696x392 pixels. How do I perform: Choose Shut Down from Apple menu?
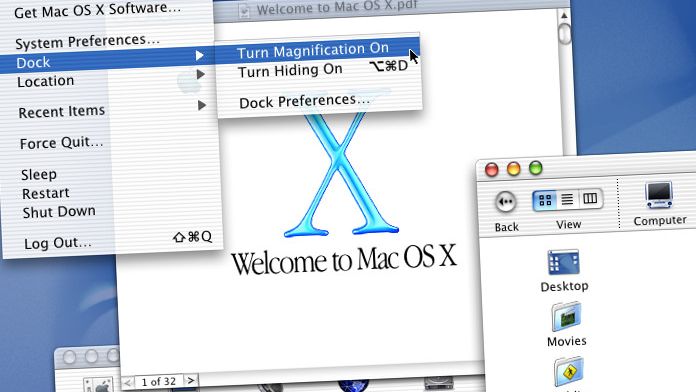[59, 211]
